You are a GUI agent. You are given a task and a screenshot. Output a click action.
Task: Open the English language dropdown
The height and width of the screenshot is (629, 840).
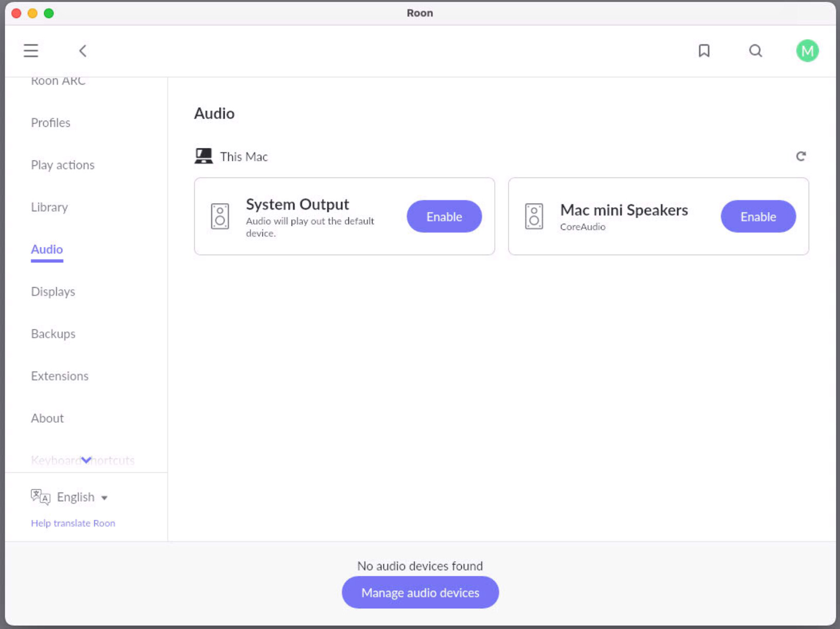click(x=82, y=497)
